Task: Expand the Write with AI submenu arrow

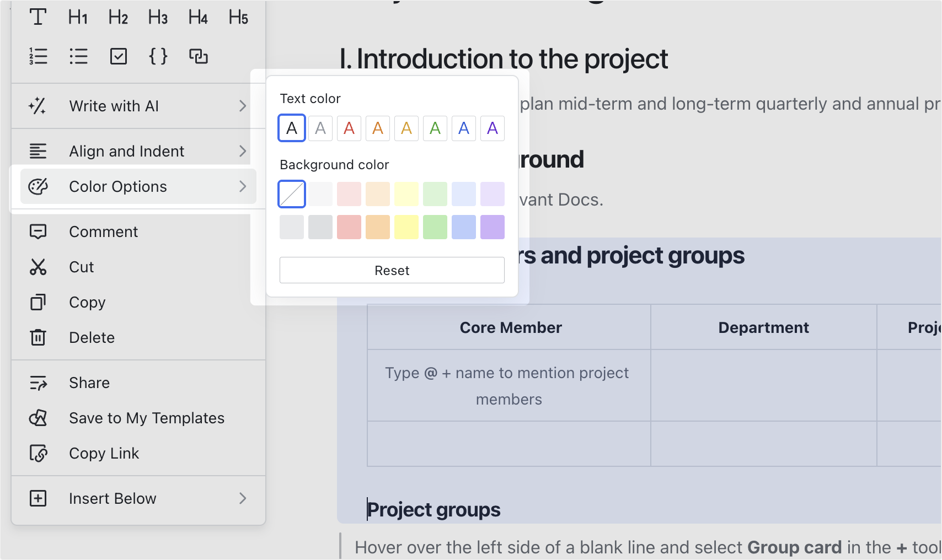Action: coord(243,106)
